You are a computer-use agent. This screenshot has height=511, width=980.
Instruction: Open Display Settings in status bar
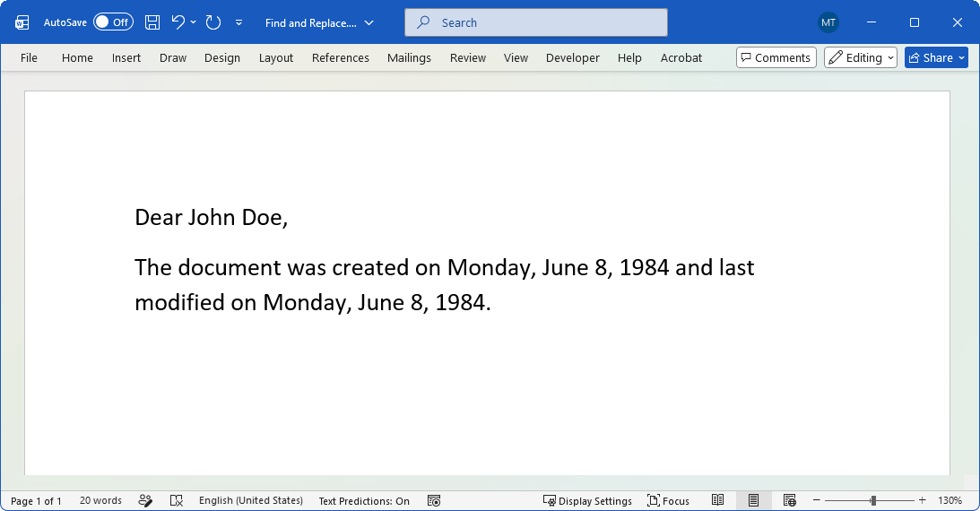coord(587,500)
